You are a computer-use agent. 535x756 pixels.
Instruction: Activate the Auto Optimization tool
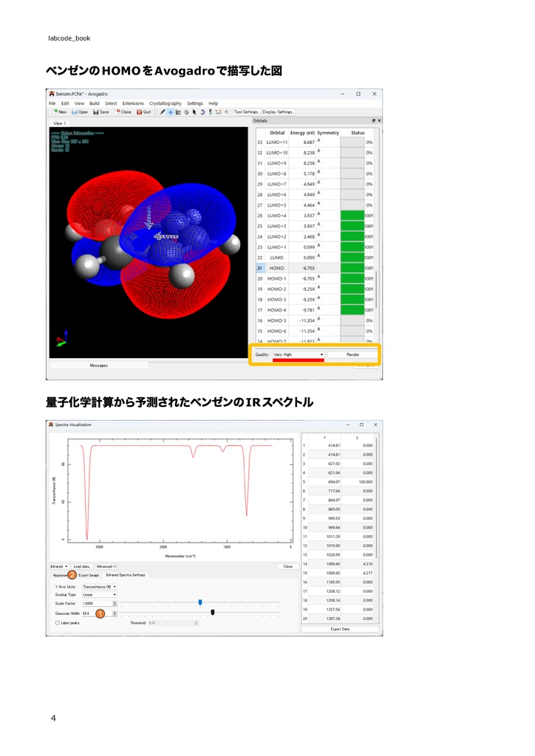[211, 112]
